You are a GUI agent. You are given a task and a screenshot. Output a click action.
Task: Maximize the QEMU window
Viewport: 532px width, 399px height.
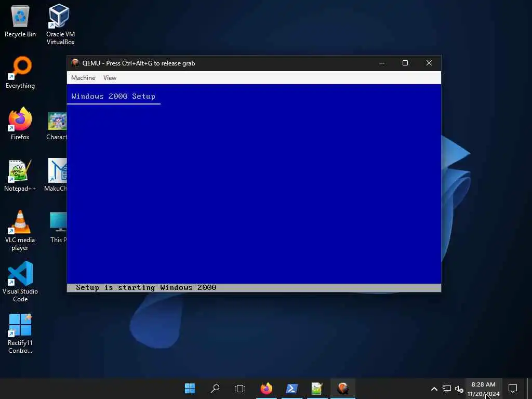point(405,63)
